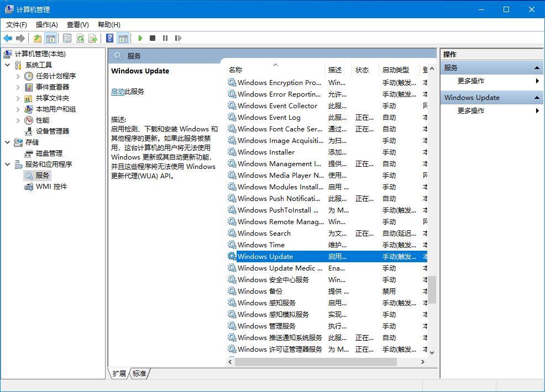Switch to the 标准 tab
Screen dimensions: 545x392
click(139, 374)
